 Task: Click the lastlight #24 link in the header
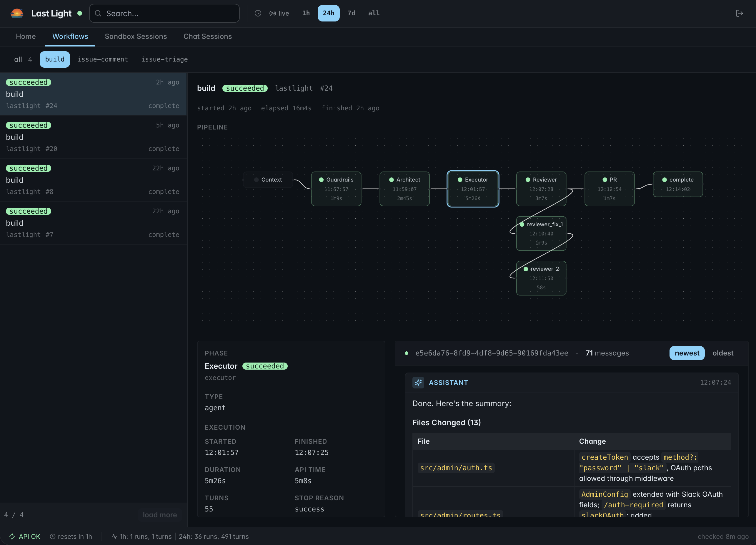coord(304,88)
